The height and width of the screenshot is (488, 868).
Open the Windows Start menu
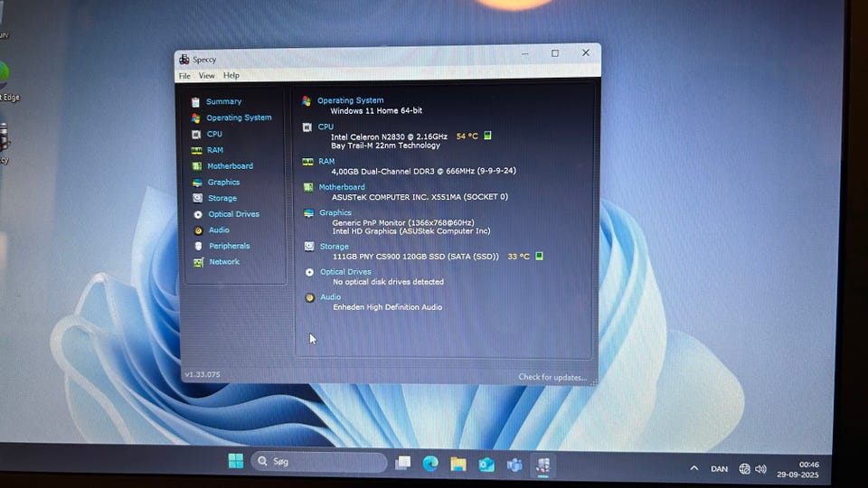236,461
